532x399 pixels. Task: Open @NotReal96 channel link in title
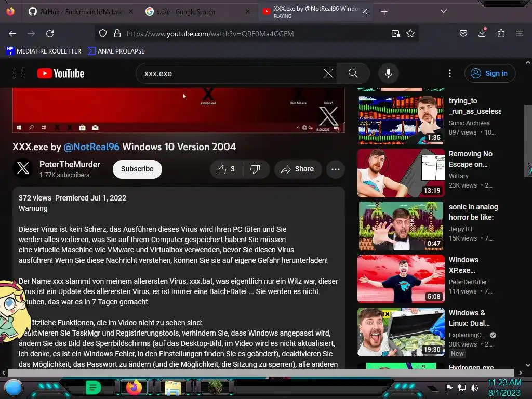coord(91,147)
